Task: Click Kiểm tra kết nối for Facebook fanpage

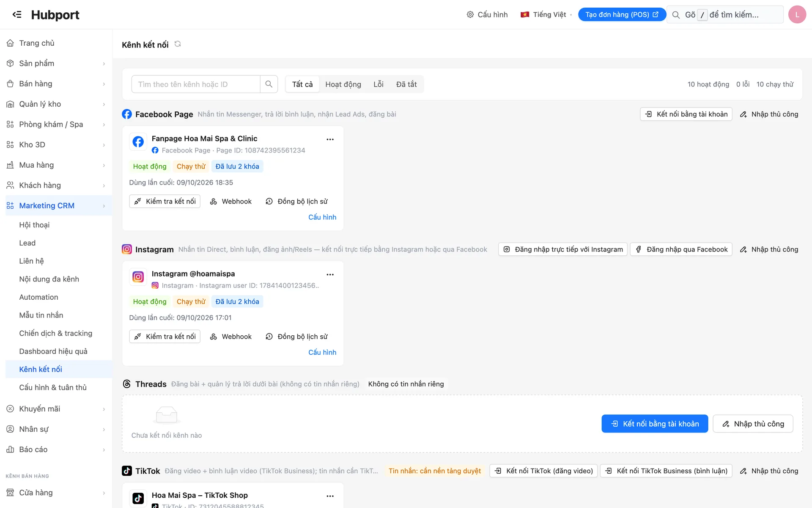Action: coord(165,202)
